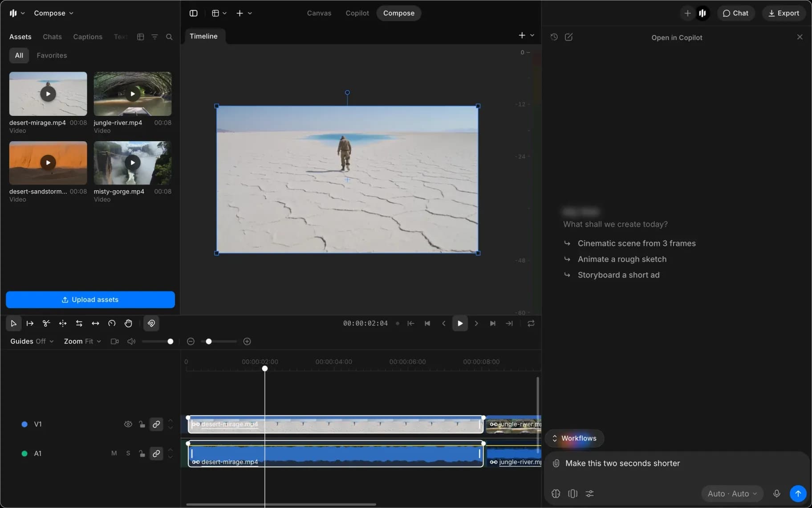The width and height of the screenshot is (812, 508).
Task: Adjust the timeline zoom slider handle
Action: pos(208,341)
